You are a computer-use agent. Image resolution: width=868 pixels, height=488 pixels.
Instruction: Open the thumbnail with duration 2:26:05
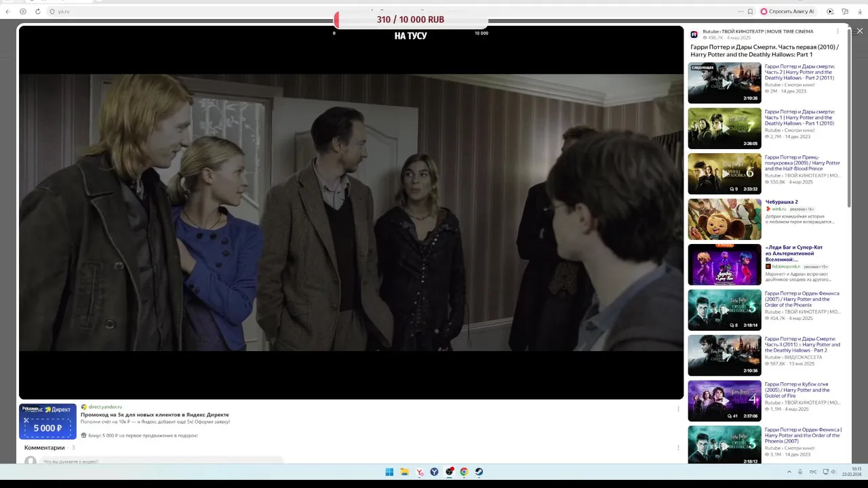(724, 128)
